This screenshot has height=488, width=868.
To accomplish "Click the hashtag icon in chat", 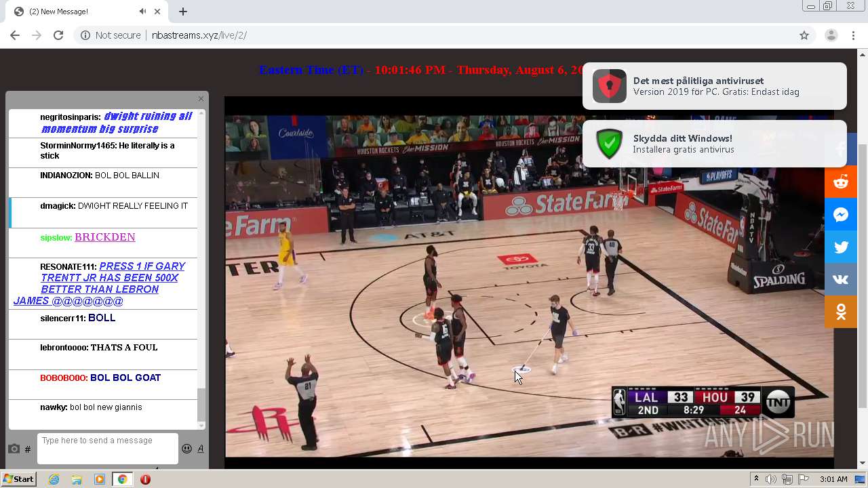I will 28,449.
